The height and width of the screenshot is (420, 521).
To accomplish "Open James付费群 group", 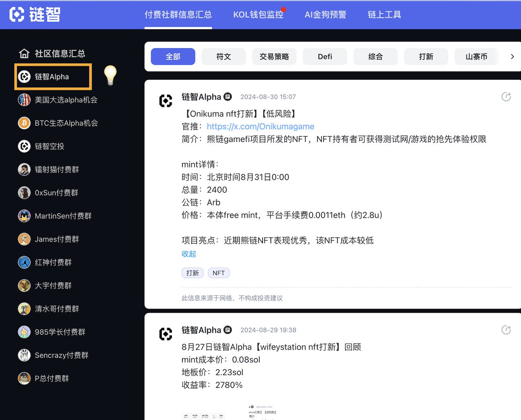I will point(57,239).
